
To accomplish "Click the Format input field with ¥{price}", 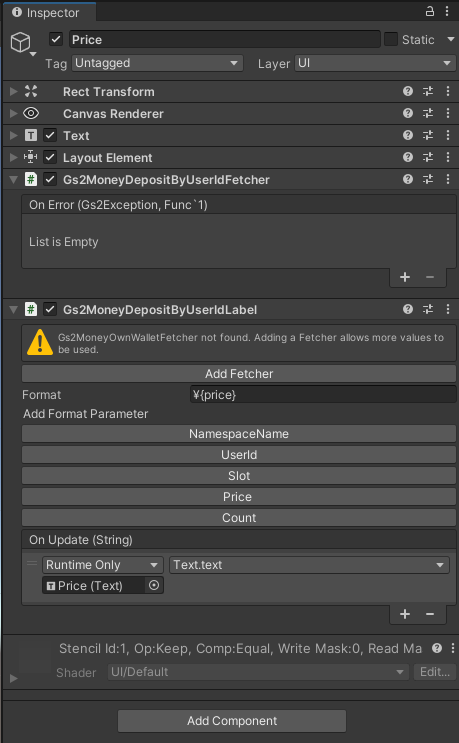I will pyautogui.click(x=323, y=394).
